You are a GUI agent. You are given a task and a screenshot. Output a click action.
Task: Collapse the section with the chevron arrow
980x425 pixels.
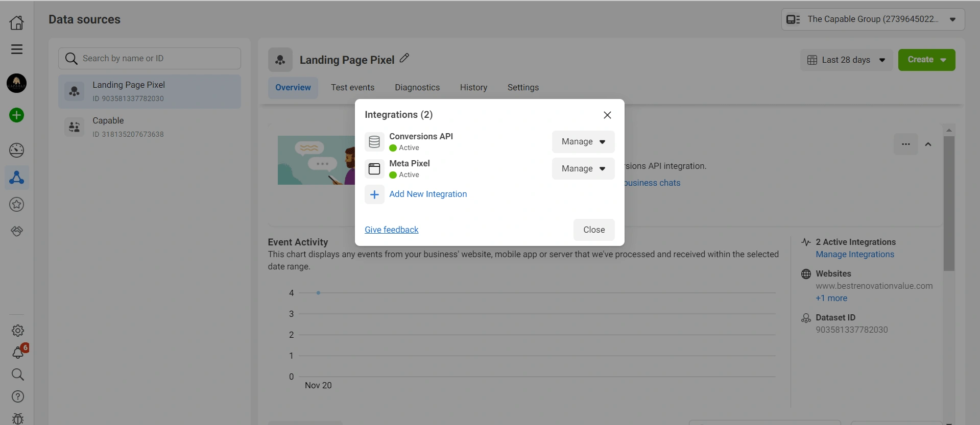928,144
